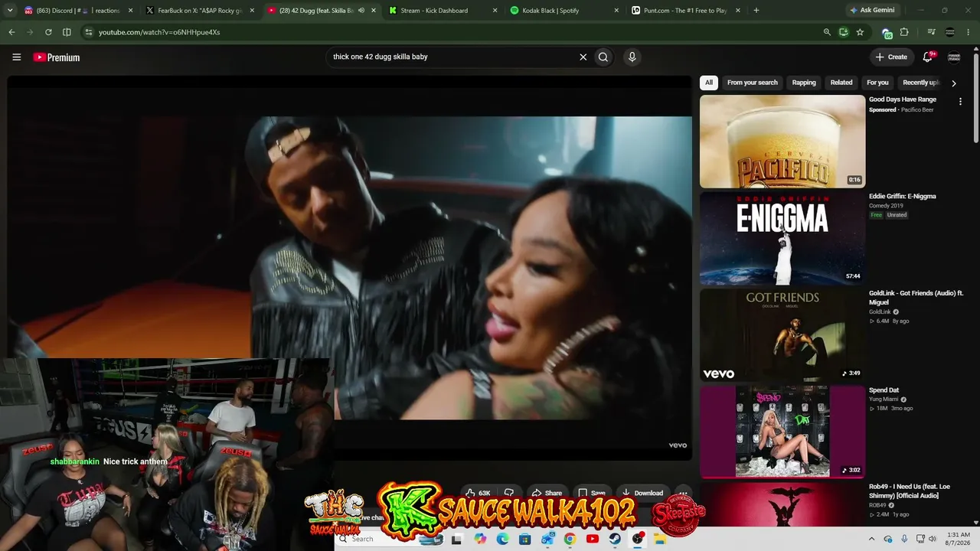Like the video with 63K likes
This screenshot has height=551, width=980.
click(478, 494)
